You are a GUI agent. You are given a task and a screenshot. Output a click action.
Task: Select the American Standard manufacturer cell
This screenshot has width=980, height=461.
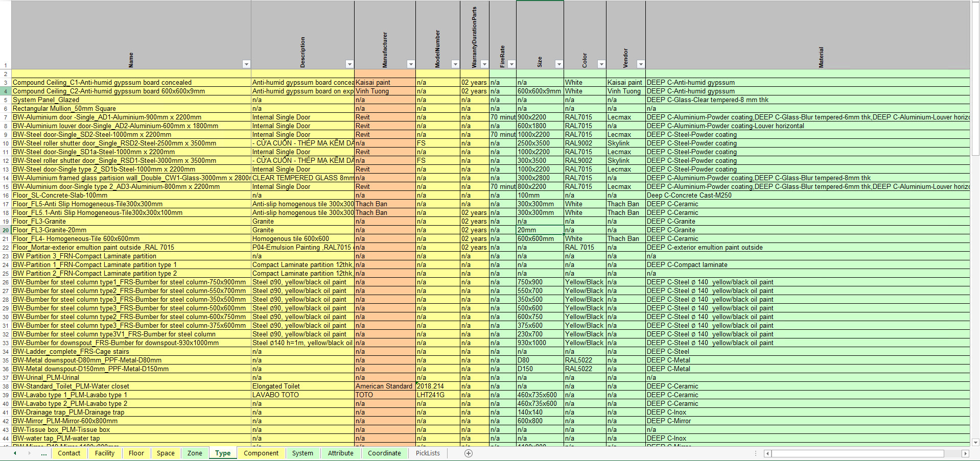(384, 386)
